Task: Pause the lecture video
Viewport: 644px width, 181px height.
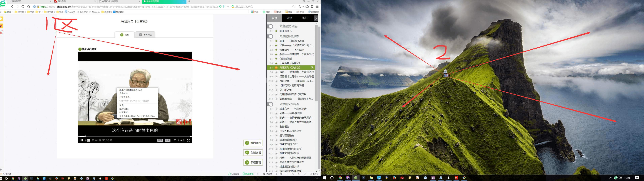Action: pos(82,140)
